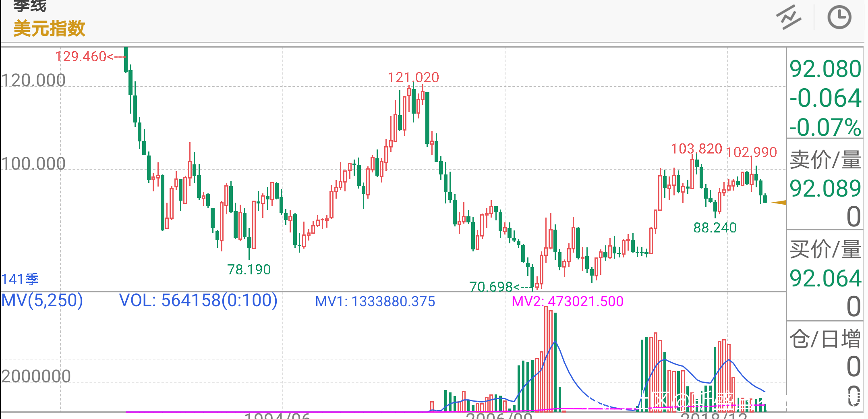This screenshot has height=419, width=868.
Task: Tap the 2000000 volume axis label
Action: coord(36,376)
